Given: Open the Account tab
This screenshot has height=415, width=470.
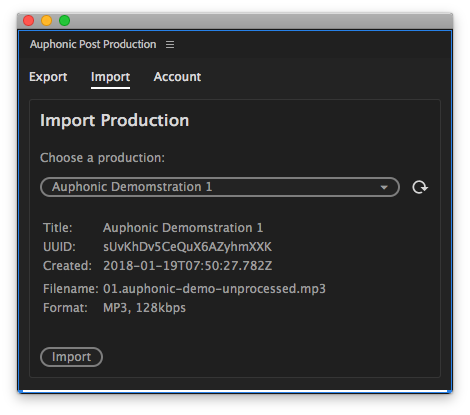Looking at the screenshot, I should coord(177,77).
